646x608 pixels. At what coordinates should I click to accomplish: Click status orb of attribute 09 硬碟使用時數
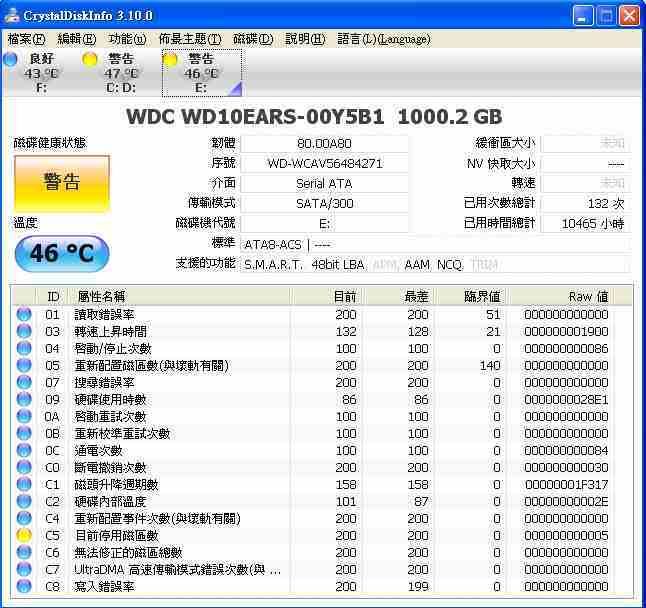coord(24,399)
